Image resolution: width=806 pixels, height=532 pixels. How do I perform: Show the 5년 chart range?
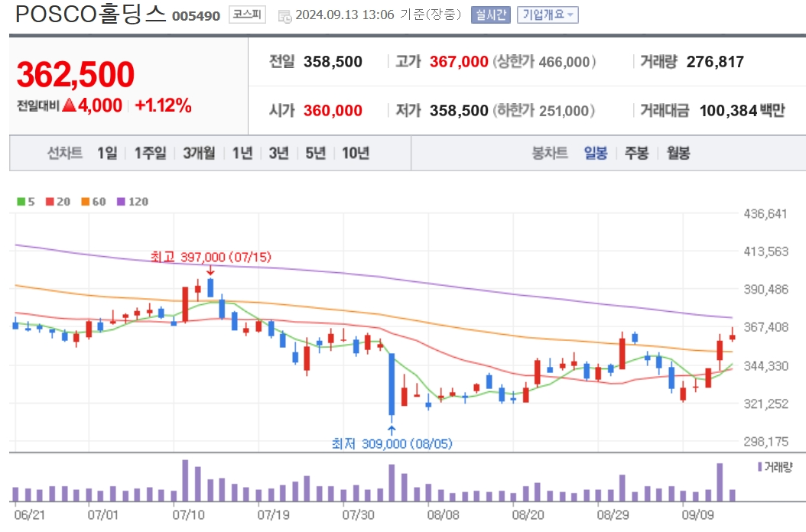click(x=316, y=153)
